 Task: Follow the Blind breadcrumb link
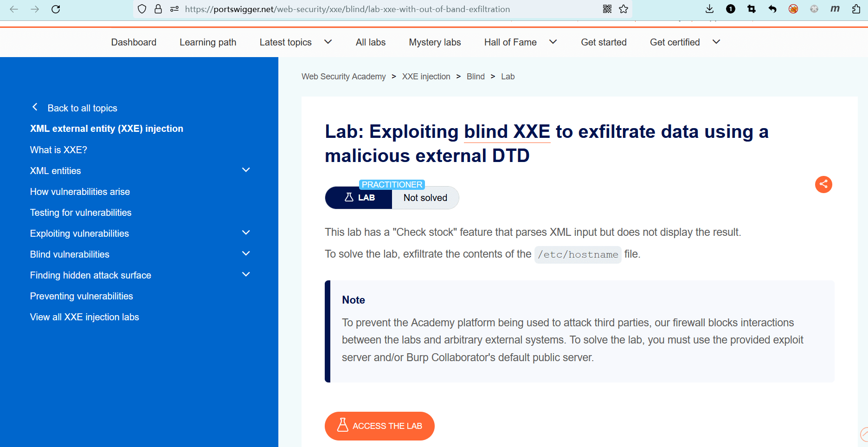(476, 77)
